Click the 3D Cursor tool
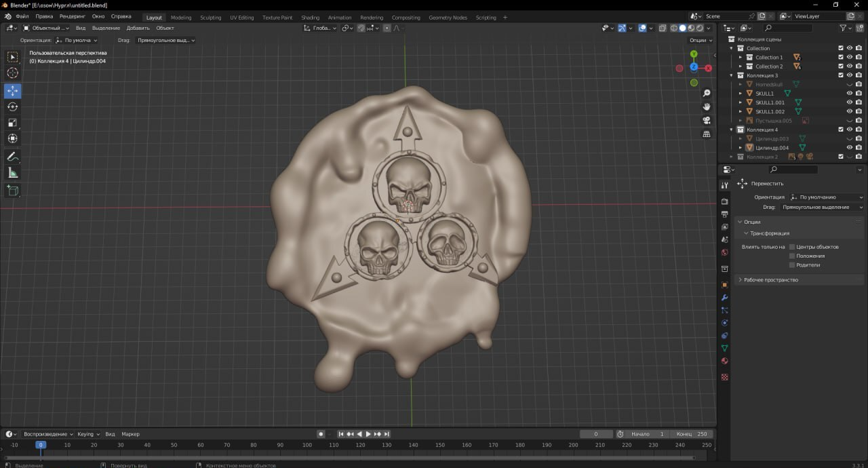Image resolution: width=868 pixels, height=468 pixels. (13, 73)
